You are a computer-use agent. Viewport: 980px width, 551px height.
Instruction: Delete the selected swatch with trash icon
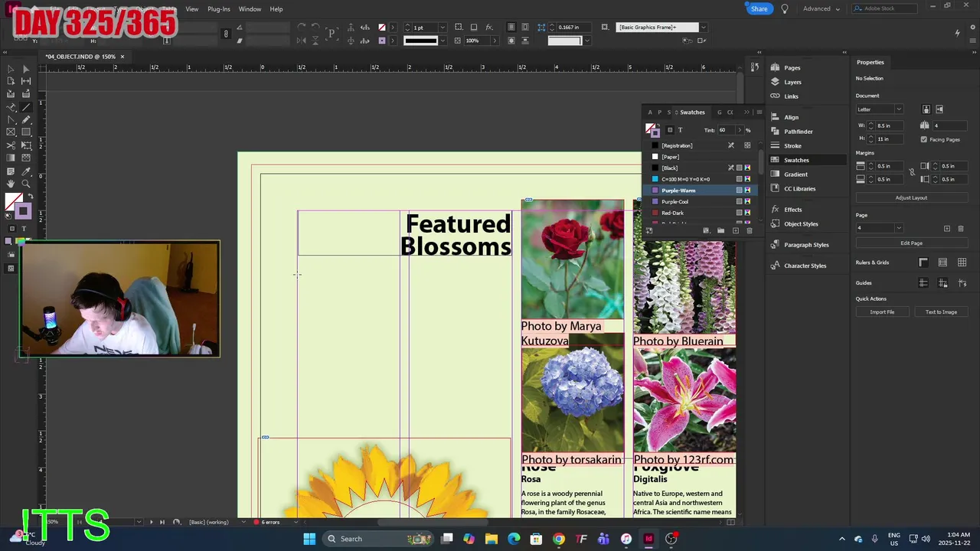pos(749,230)
